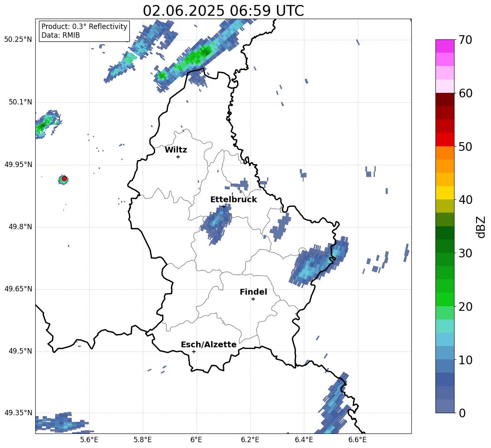Click the Findel cross marker
This screenshot has height=448, width=491.
pyautogui.click(x=253, y=299)
